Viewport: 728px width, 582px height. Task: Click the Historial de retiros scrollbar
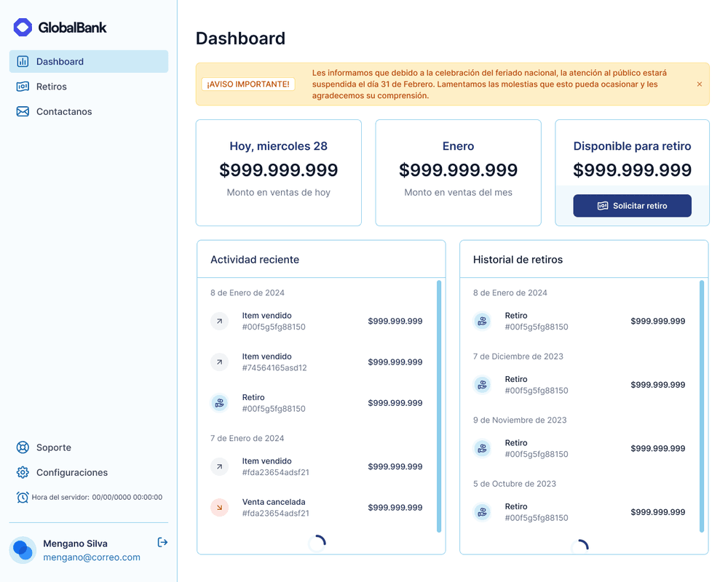[x=702, y=406]
